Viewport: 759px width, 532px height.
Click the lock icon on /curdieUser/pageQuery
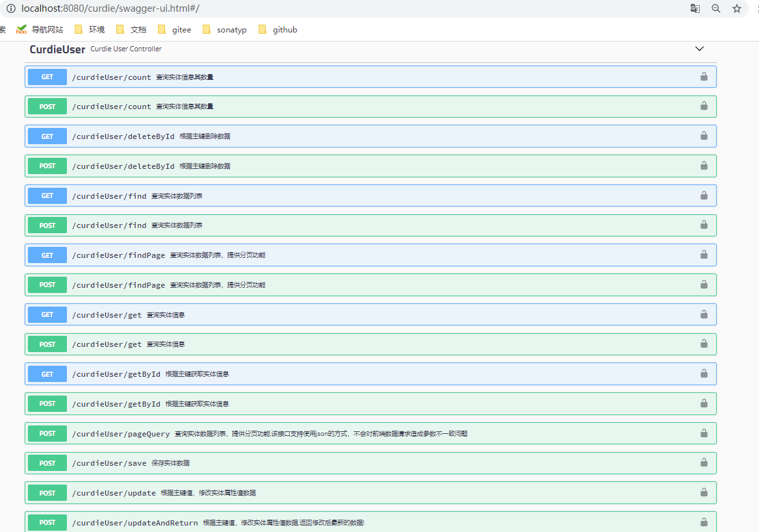pos(704,433)
